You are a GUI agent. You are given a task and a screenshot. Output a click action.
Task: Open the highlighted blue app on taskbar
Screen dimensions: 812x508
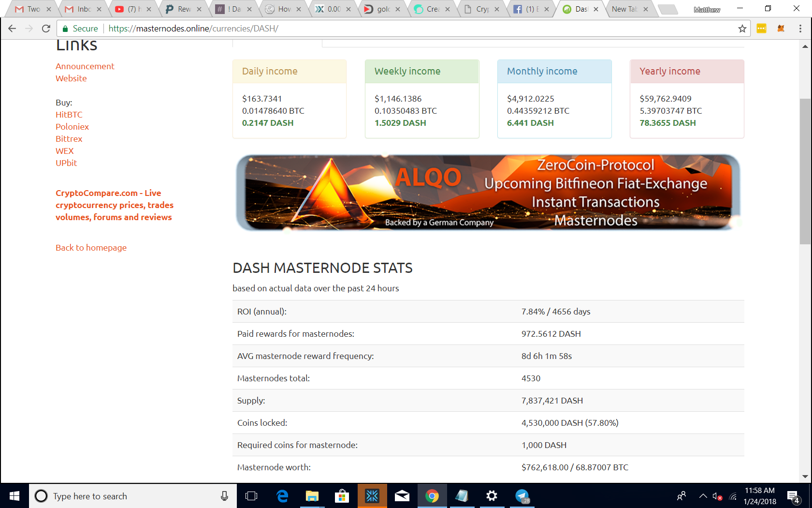tap(372, 496)
